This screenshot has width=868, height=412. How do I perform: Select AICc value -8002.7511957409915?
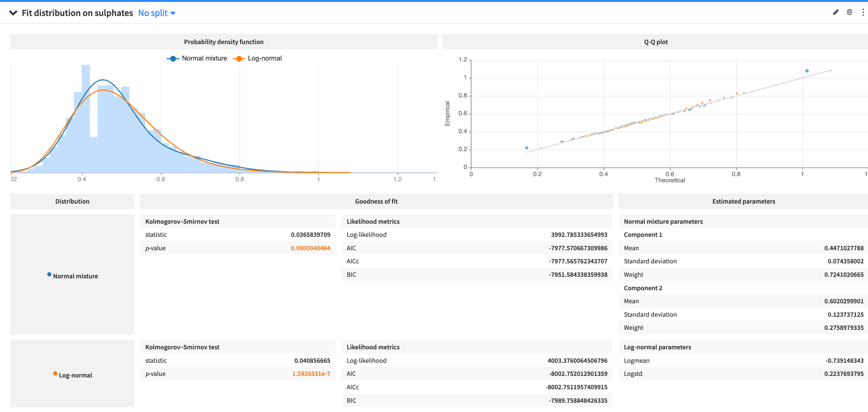[576, 387]
